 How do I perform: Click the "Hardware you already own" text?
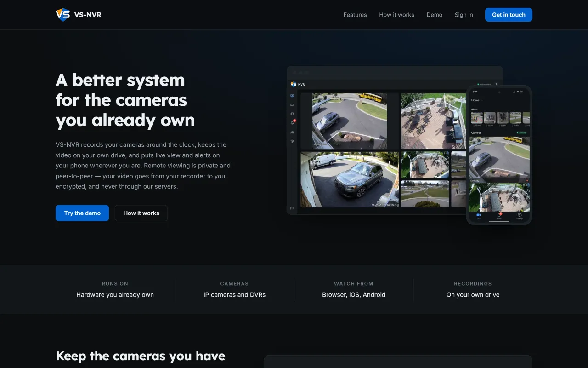(x=115, y=295)
